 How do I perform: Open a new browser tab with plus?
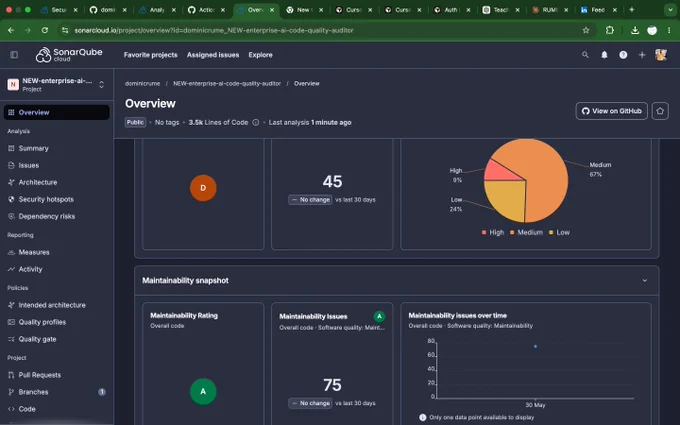tap(631, 10)
